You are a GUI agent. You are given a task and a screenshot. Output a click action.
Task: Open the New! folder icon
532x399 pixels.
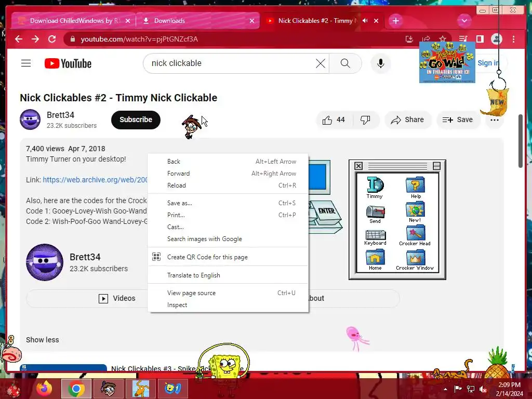[x=415, y=212]
